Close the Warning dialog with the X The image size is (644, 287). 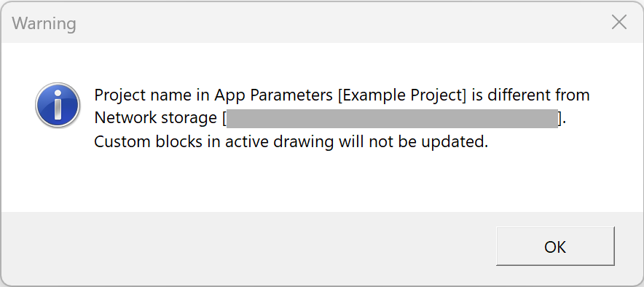pos(619,22)
